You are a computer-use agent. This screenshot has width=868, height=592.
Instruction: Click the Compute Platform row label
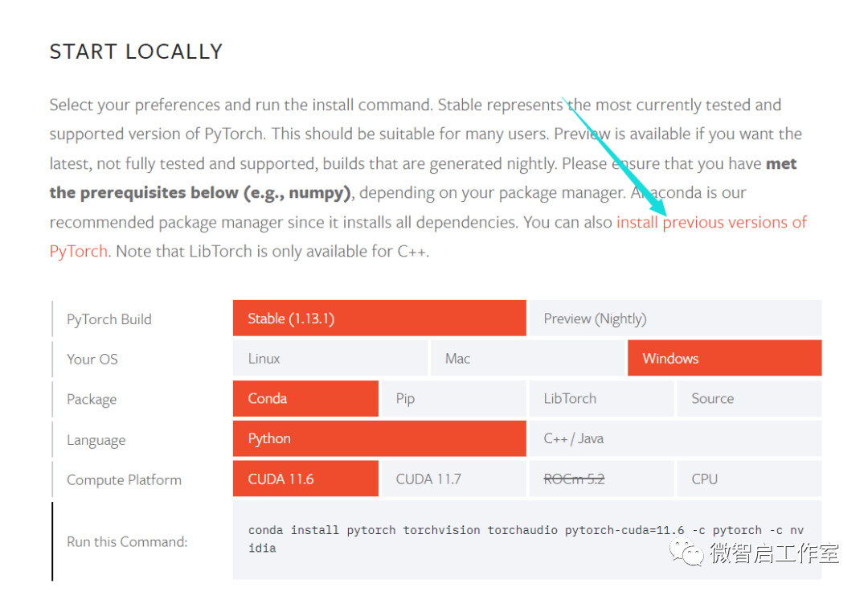[x=124, y=480]
